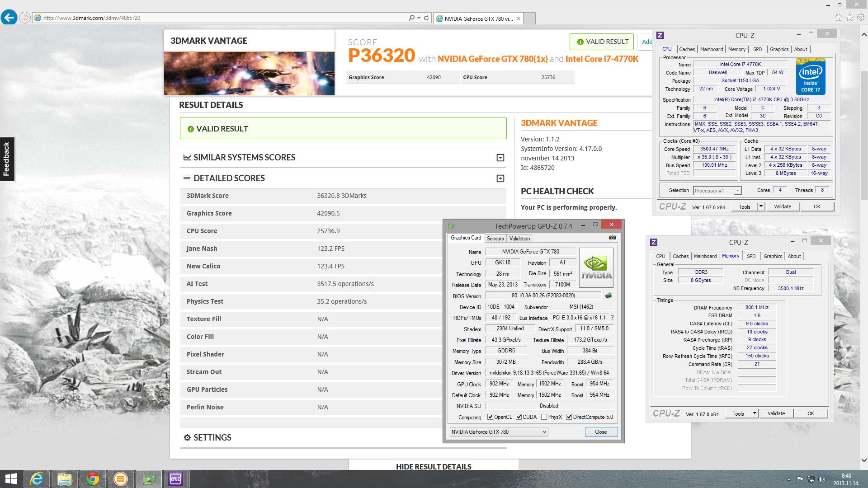Viewport: 868px width, 488px height.
Task: Click the Close button in GPU-Z
Action: click(x=601, y=432)
